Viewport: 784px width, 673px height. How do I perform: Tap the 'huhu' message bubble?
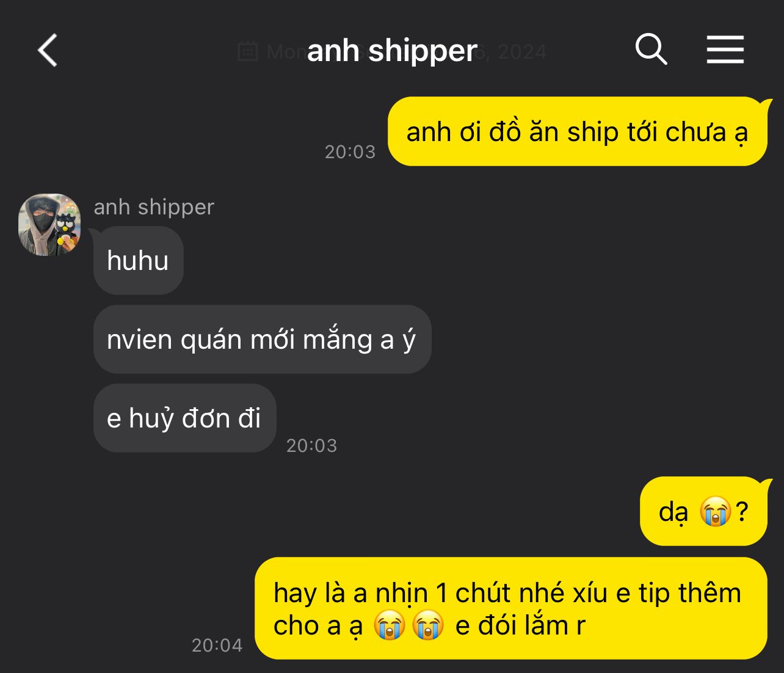[139, 261]
